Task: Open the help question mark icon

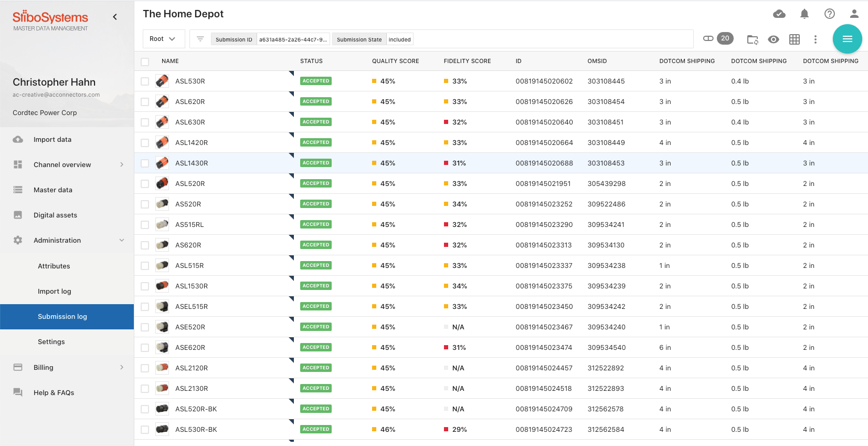Action: click(x=829, y=14)
